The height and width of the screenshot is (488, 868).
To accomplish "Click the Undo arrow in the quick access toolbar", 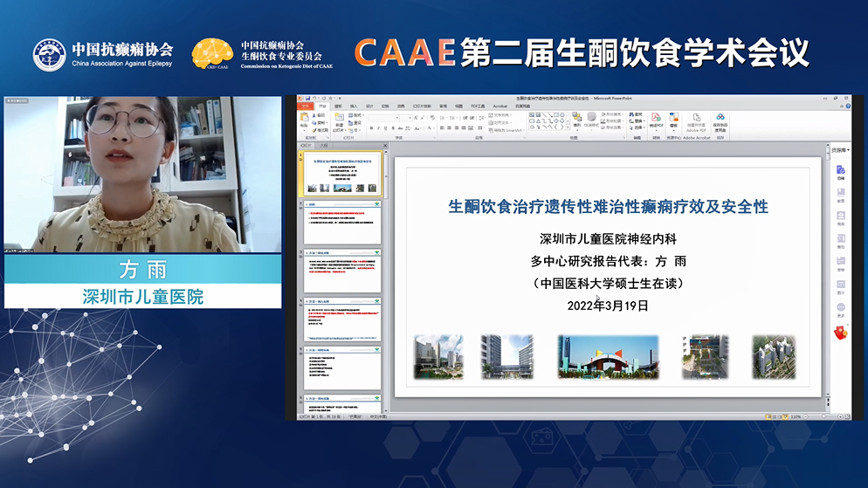I will pyautogui.click(x=314, y=98).
